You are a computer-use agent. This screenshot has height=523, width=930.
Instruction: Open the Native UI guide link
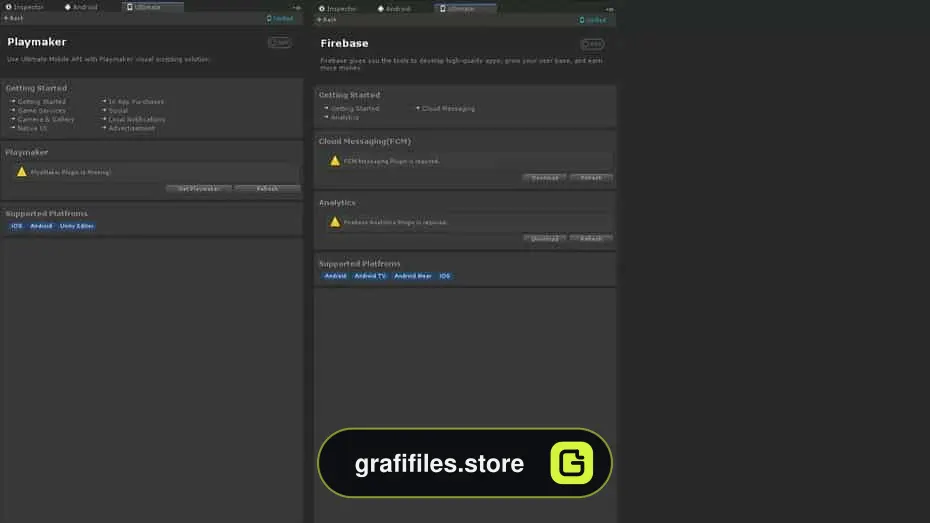[x=29, y=129]
